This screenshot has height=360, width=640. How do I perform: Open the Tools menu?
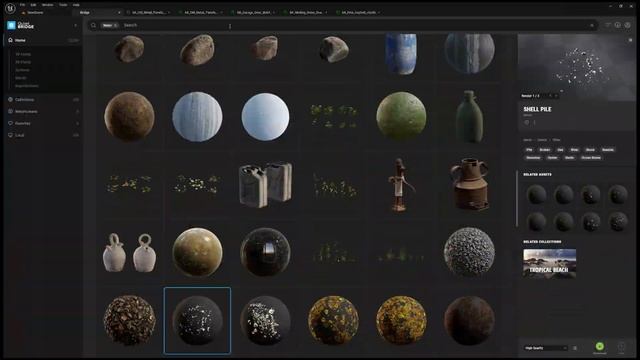point(63,5)
